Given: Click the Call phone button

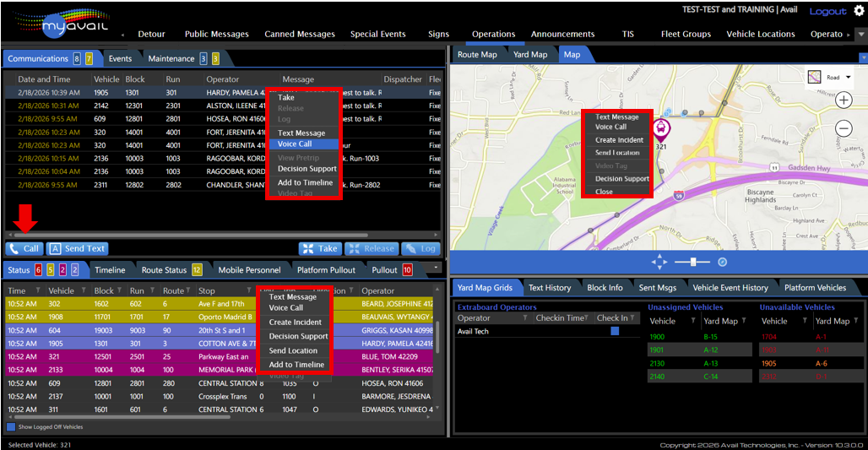Looking at the screenshot, I should click(x=24, y=249).
